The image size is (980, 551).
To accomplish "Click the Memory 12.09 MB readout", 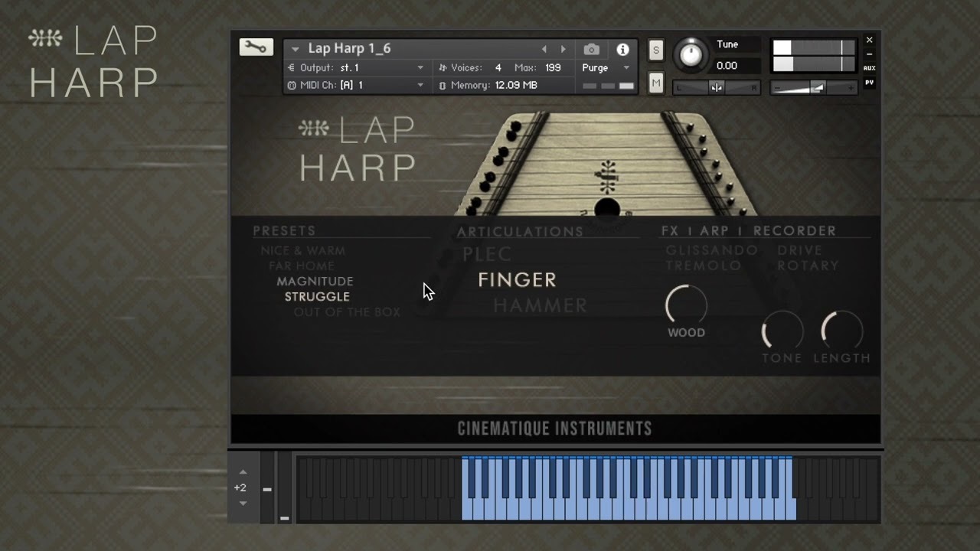I will [x=516, y=85].
